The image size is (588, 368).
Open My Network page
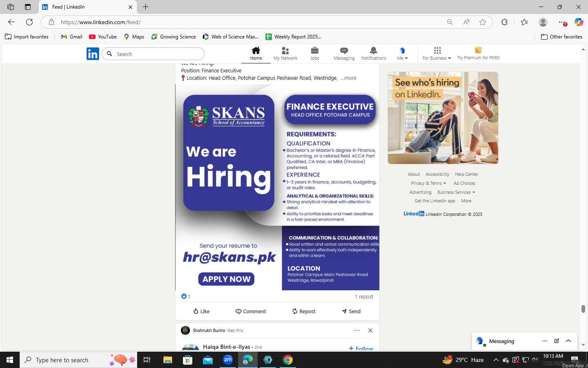285,54
